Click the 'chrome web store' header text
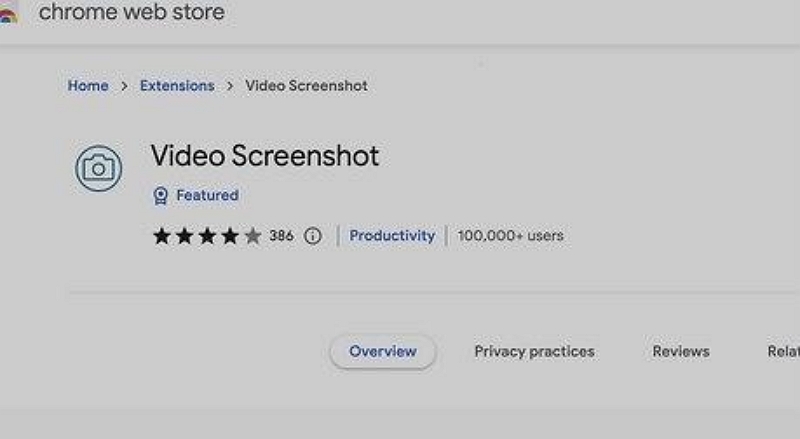The height and width of the screenshot is (439, 800). (132, 12)
